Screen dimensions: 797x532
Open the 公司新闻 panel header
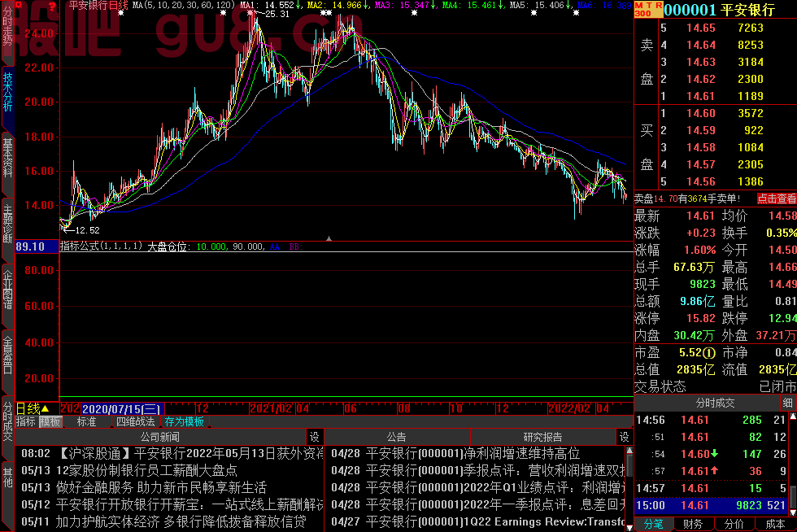(160, 437)
